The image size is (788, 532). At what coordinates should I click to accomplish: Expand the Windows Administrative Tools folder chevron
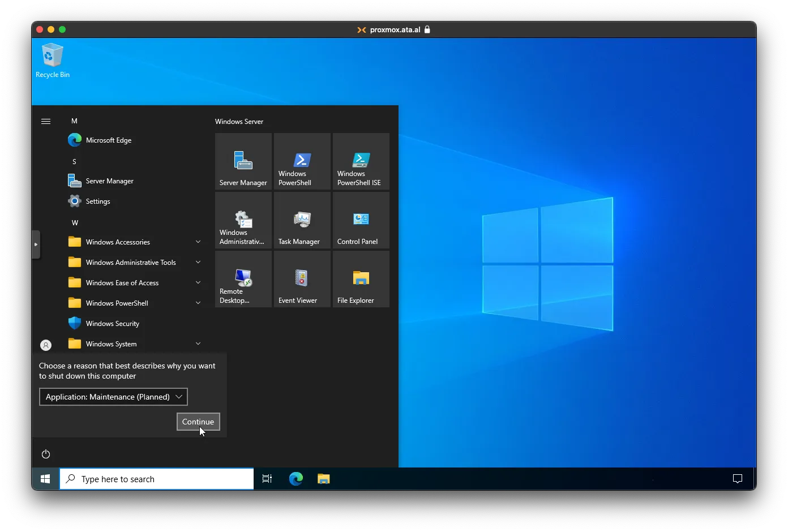click(198, 263)
